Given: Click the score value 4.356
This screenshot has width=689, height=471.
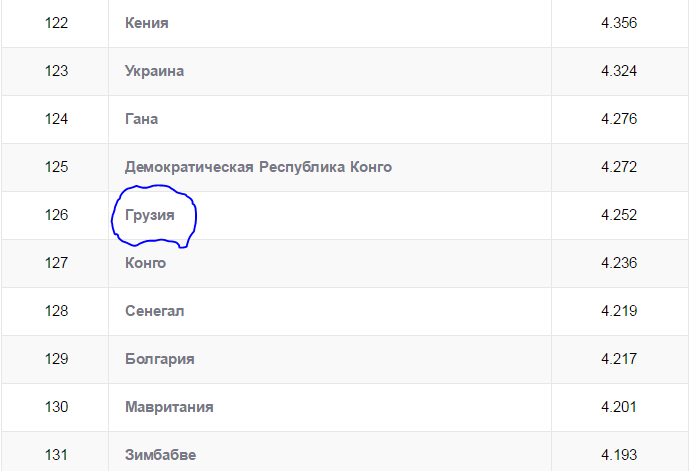Looking at the screenshot, I should 619,23.
